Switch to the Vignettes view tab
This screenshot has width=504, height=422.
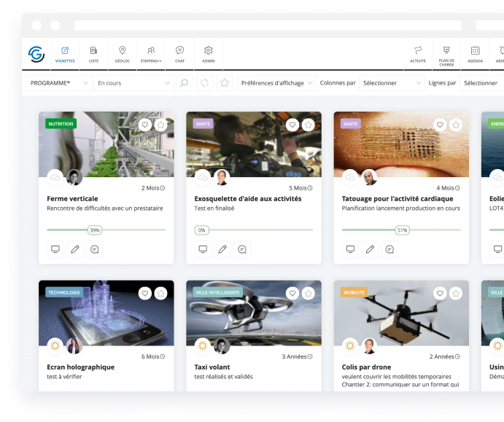pos(65,54)
